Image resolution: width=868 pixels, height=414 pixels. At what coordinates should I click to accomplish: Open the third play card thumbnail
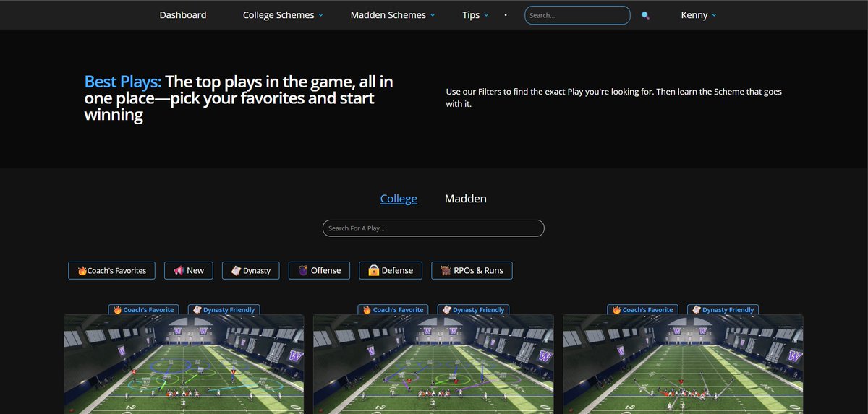pyautogui.click(x=683, y=364)
